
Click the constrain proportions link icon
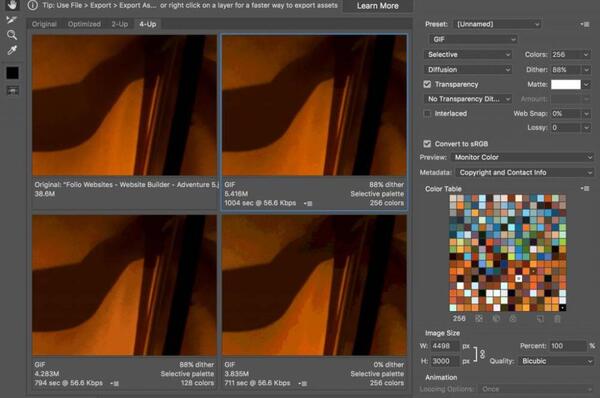(x=482, y=354)
